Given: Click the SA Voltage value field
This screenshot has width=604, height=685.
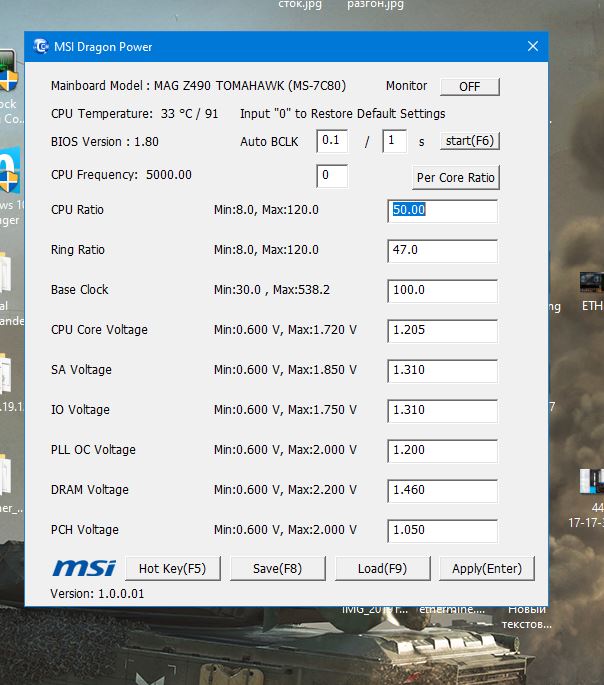Looking at the screenshot, I should [442, 370].
